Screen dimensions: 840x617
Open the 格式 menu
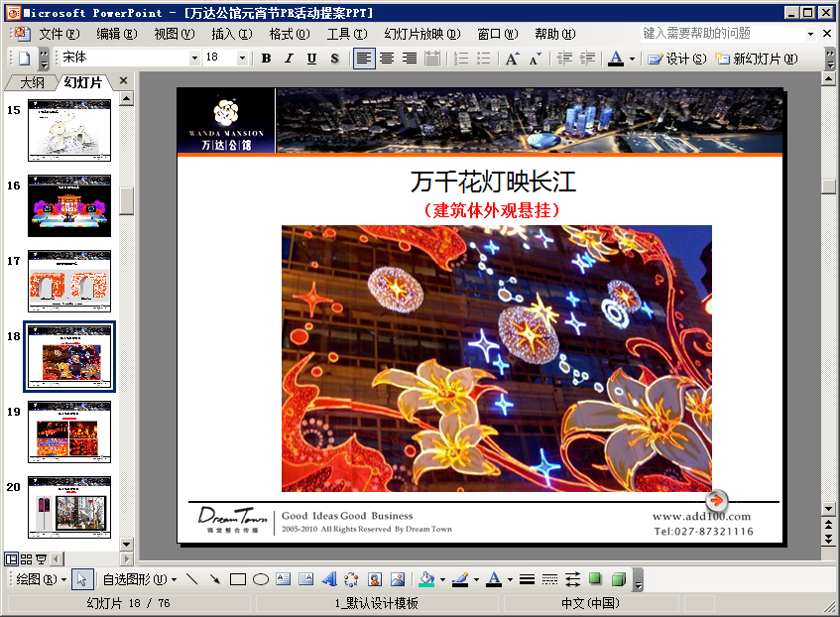[290, 34]
